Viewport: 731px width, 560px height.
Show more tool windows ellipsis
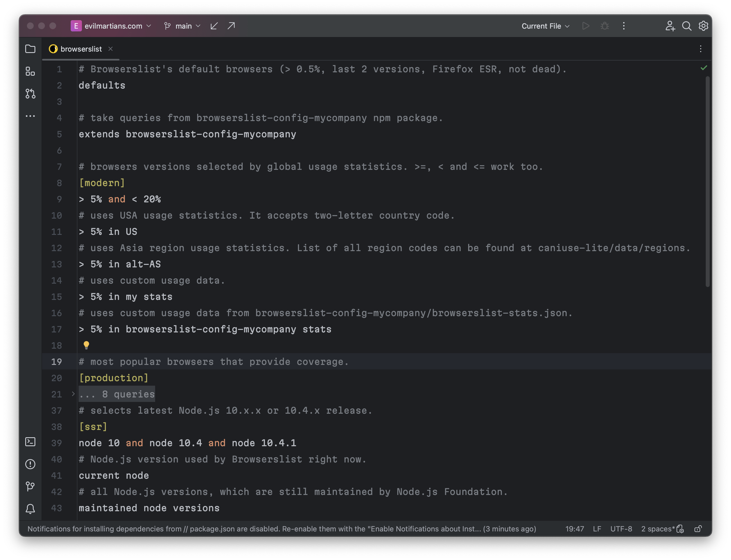tap(30, 116)
